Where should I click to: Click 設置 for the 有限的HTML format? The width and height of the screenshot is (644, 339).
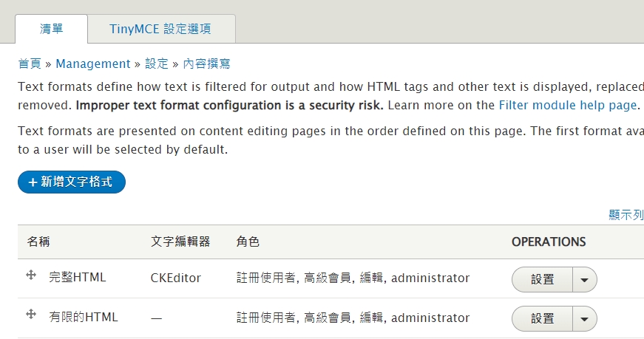point(542,319)
